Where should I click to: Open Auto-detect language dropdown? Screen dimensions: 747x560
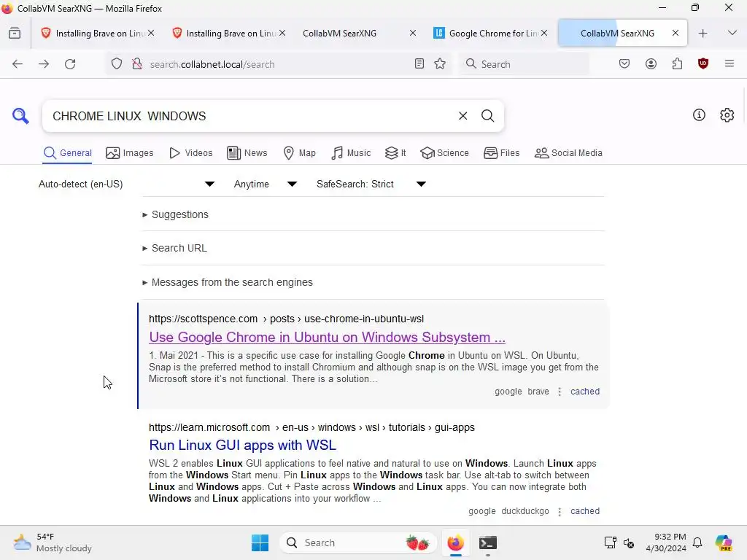tap(126, 184)
